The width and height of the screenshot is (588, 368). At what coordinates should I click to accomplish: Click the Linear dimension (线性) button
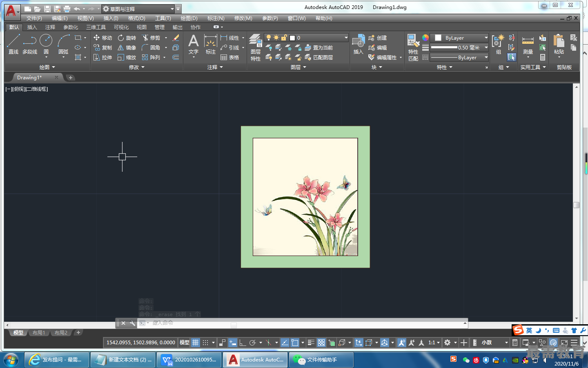click(229, 38)
